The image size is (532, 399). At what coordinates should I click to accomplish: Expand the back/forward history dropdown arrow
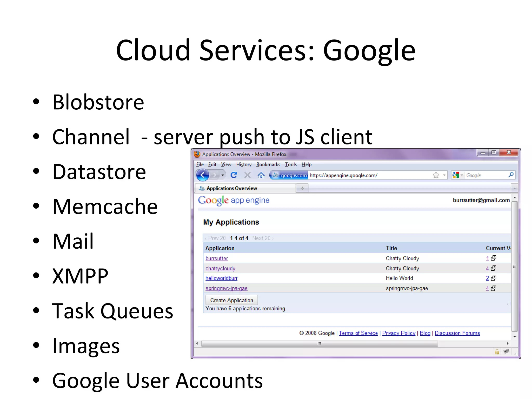[x=223, y=175]
